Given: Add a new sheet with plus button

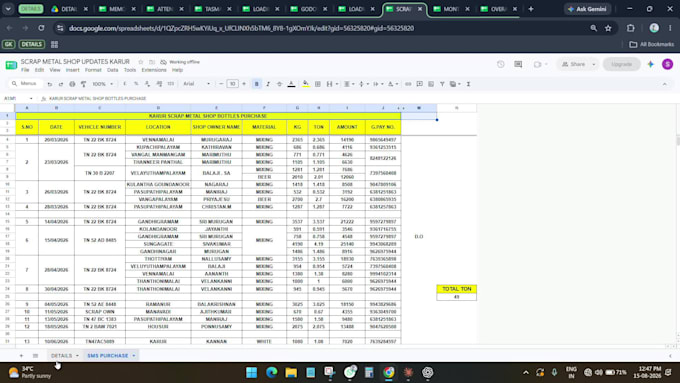Looking at the screenshot, I should click(x=21, y=356).
